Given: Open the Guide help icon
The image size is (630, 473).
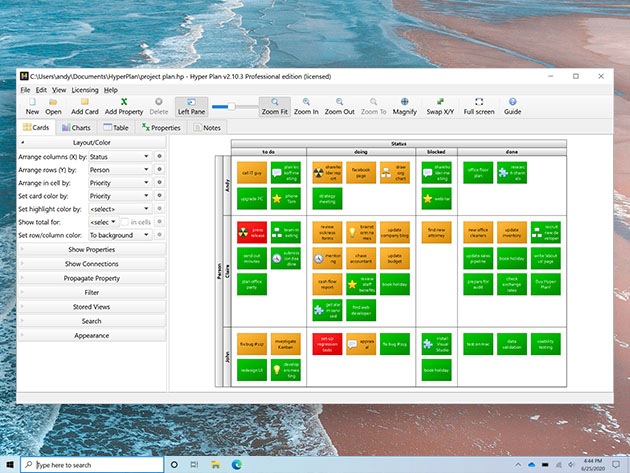Looking at the screenshot, I should [x=512, y=102].
